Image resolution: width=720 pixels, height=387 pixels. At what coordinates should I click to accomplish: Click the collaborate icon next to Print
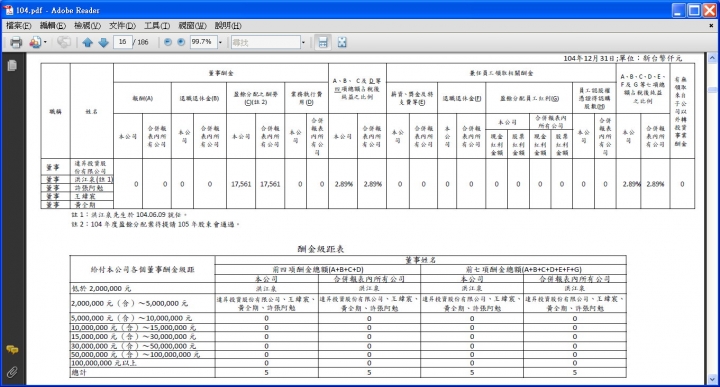click(x=34, y=43)
